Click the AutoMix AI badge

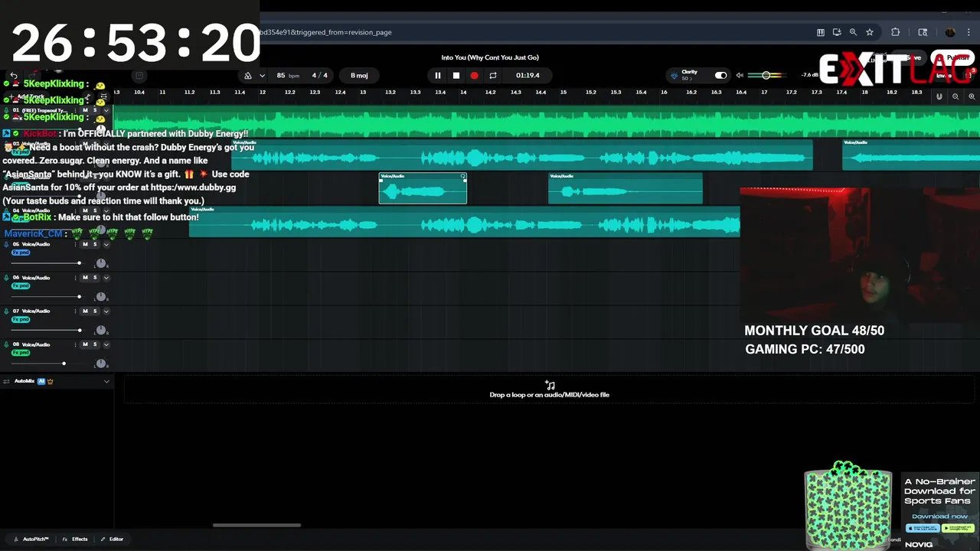[41, 381]
